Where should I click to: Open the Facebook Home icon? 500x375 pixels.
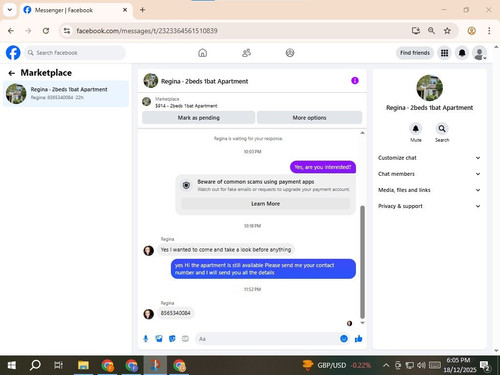202,53
